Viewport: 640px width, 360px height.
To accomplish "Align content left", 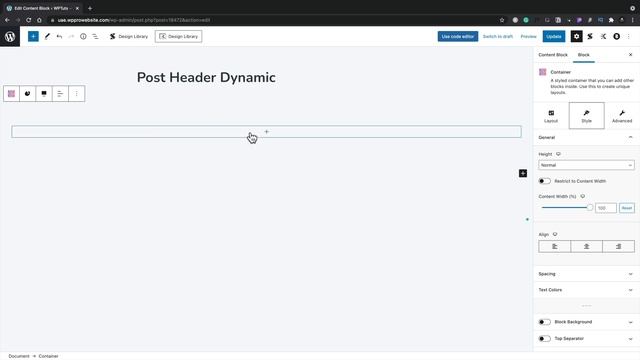I will point(554,247).
